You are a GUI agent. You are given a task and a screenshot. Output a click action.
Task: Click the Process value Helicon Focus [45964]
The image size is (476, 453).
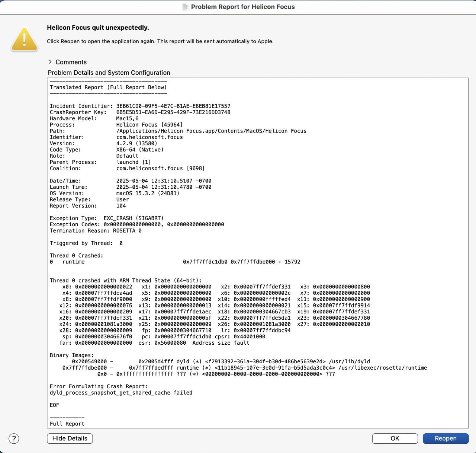[x=149, y=125]
